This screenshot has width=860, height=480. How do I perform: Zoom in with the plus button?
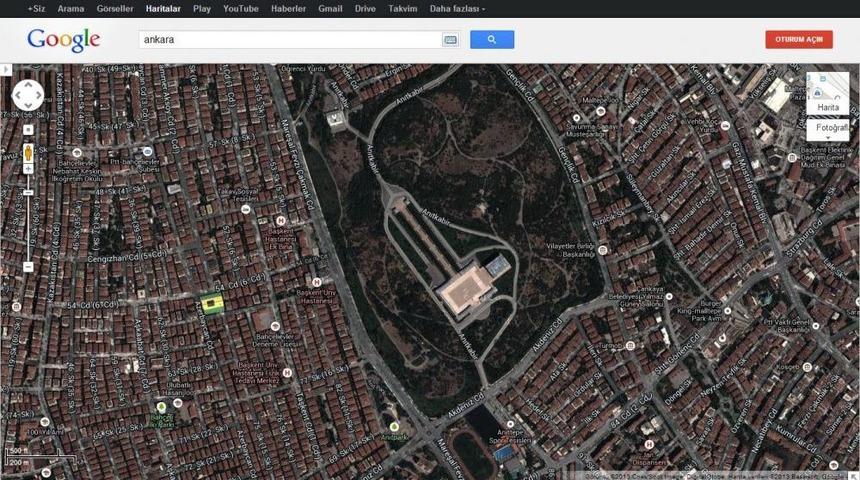click(x=28, y=169)
